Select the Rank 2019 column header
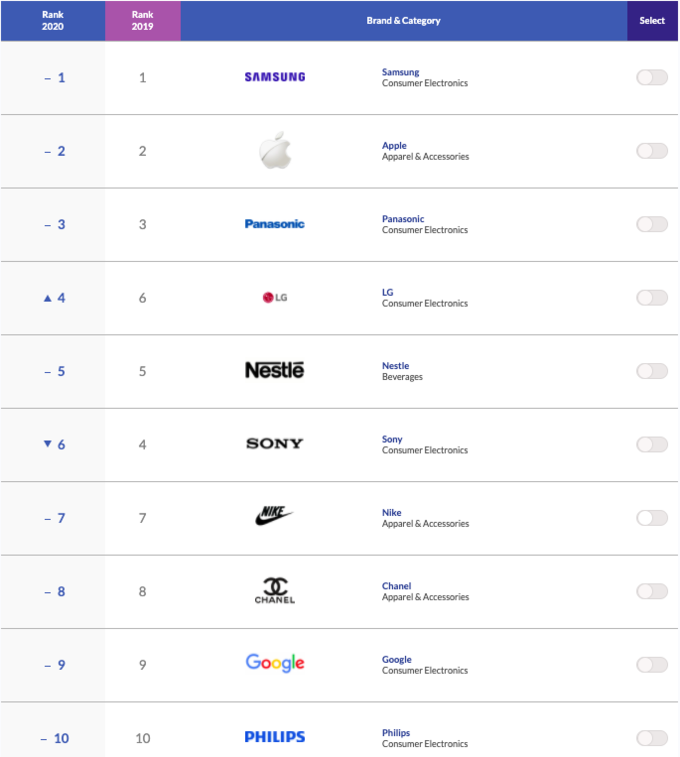Viewport: 680px width, 757px height. (x=143, y=21)
